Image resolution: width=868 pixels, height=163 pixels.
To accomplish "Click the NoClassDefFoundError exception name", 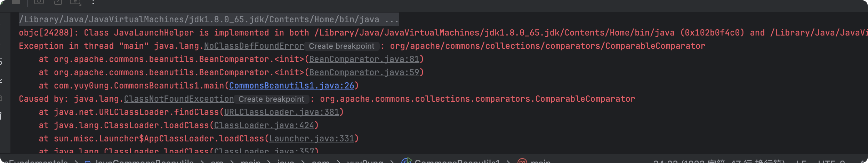I will (x=254, y=46).
